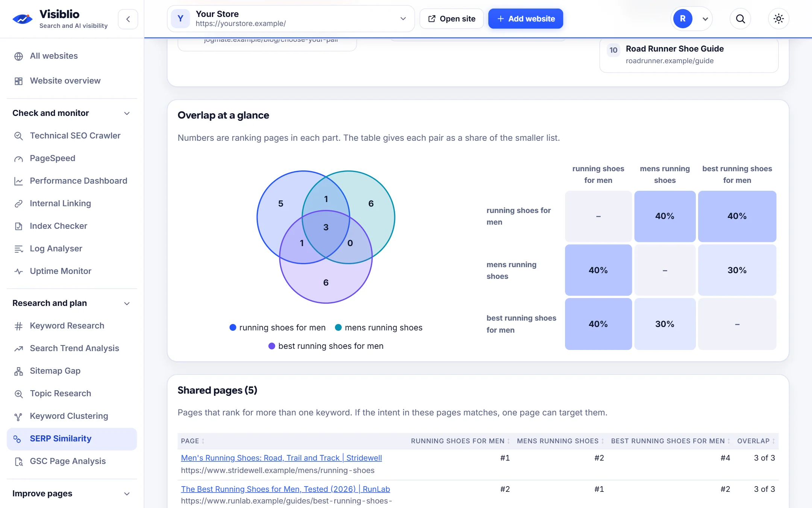
Task: Click the Road Runner Shoe Guide result
Action: click(x=689, y=55)
